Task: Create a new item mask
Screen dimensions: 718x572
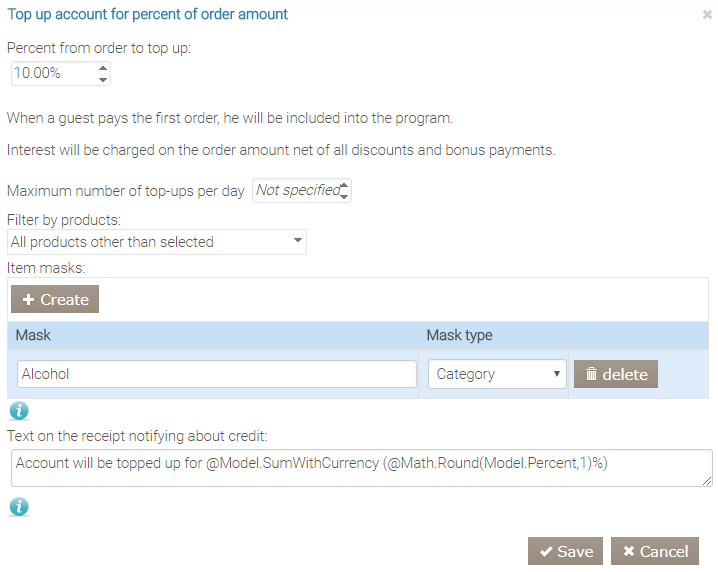Action: point(55,299)
